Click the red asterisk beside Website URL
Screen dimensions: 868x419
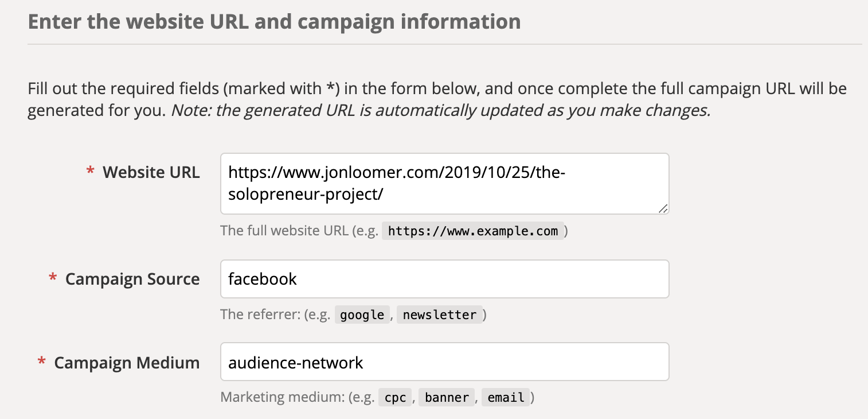90,171
